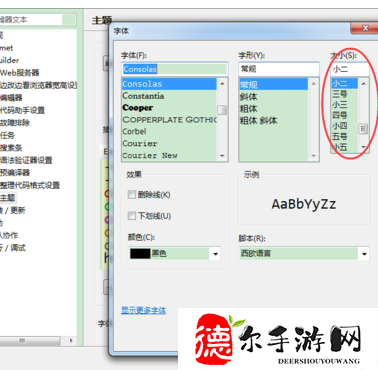
Task: Enable the 删除线 strikethrough checkbox
Action: click(x=132, y=195)
